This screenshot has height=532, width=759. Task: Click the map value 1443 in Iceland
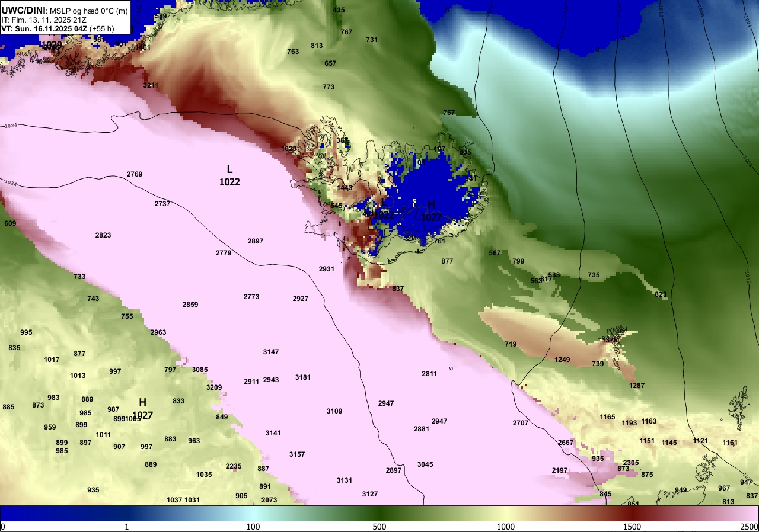click(345, 188)
